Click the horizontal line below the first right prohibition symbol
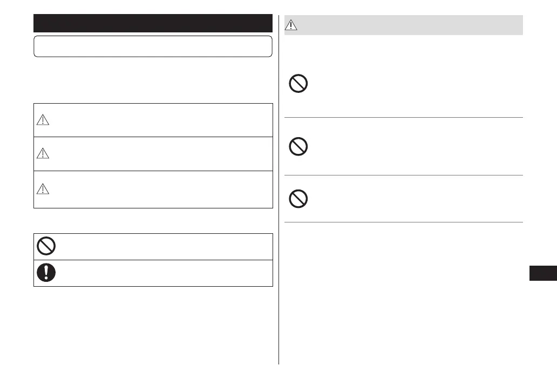This screenshot has width=557, height=392. pyautogui.click(x=404, y=117)
